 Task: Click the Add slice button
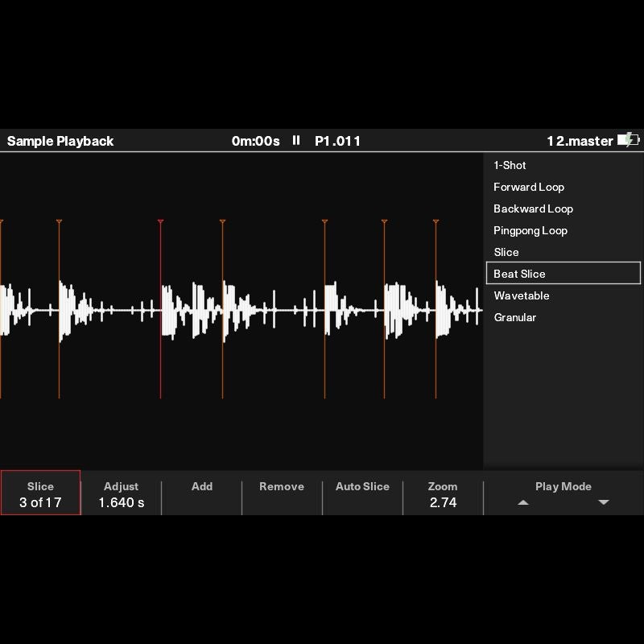click(202, 493)
